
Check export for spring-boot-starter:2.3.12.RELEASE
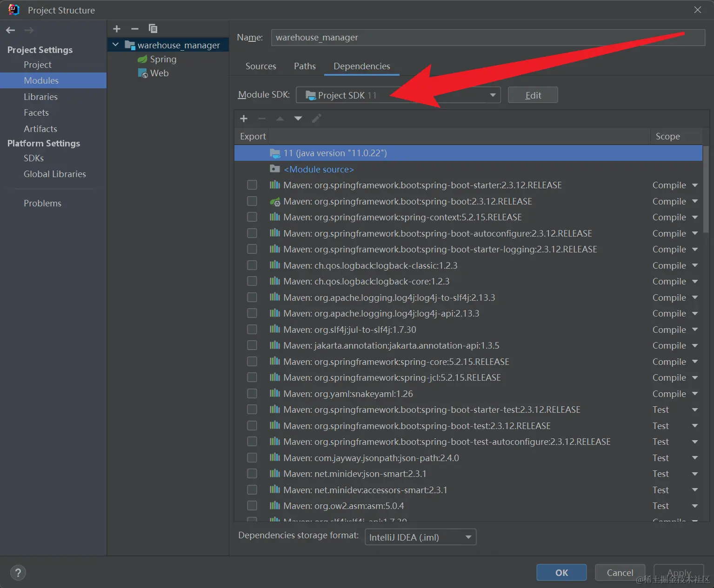252,185
